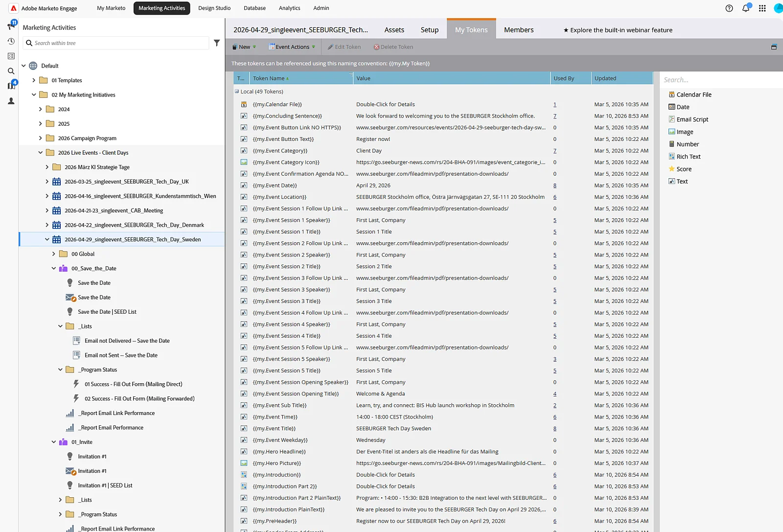Click Used By count for Event Date token
Viewport: 783px width, 532px height.
point(554,185)
